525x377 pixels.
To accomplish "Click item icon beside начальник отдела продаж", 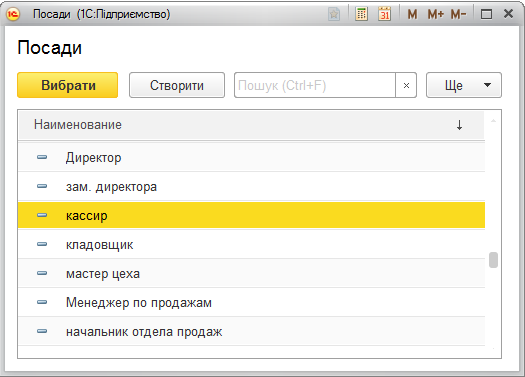I will click(42, 331).
